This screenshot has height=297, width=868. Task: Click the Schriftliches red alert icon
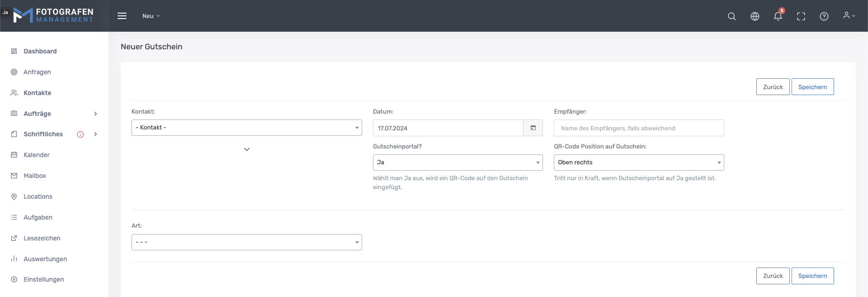click(80, 134)
